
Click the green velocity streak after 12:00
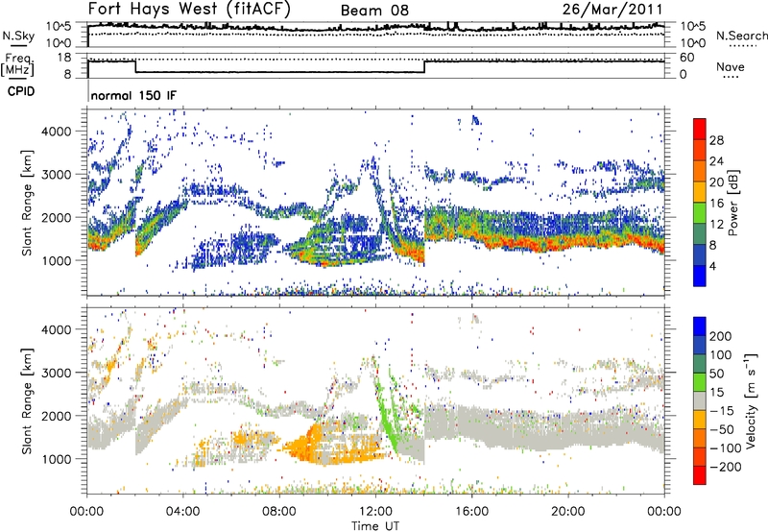point(388,417)
